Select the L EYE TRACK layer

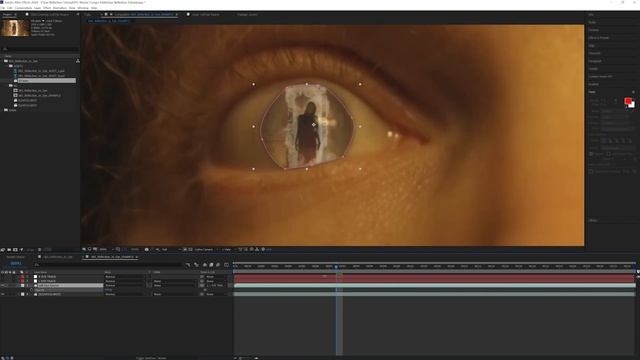pos(47,281)
